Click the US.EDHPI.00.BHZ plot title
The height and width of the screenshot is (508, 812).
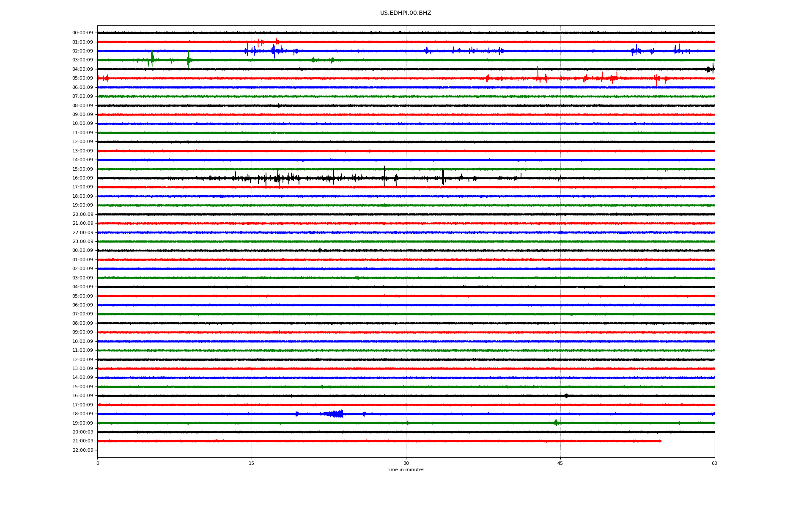(x=405, y=13)
